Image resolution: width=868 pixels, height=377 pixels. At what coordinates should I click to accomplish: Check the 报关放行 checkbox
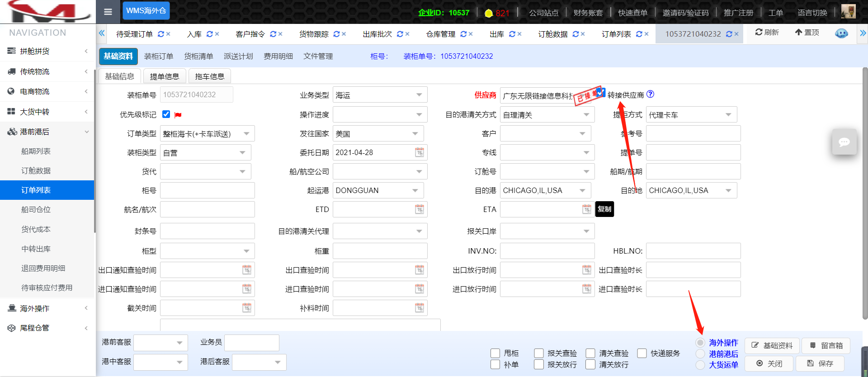coord(539,364)
